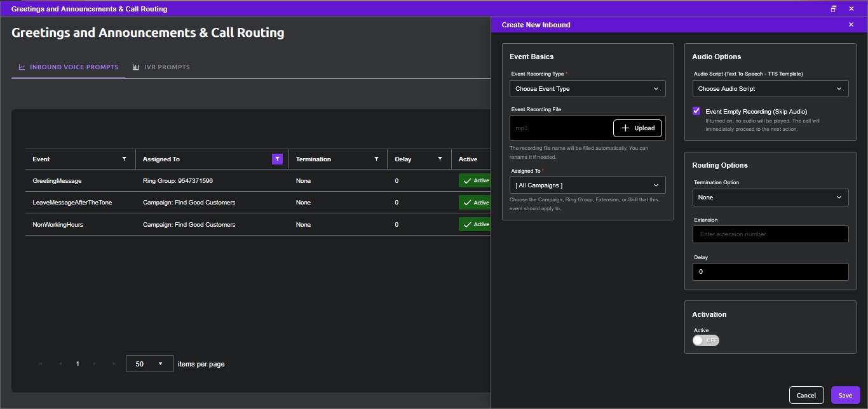Open the Termination Option dropdown
The height and width of the screenshot is (409, 868).
coord(770,198)
